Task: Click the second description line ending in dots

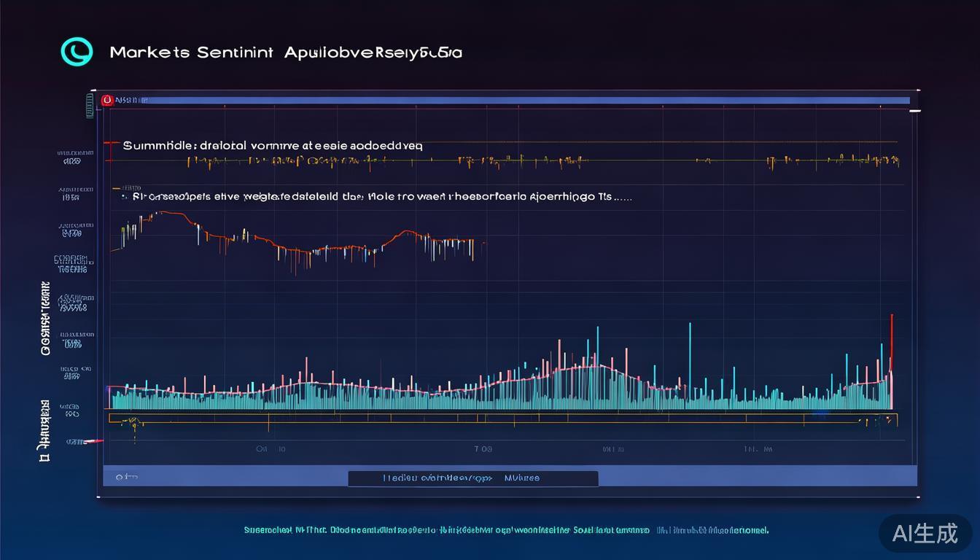Action: (376, 196)
